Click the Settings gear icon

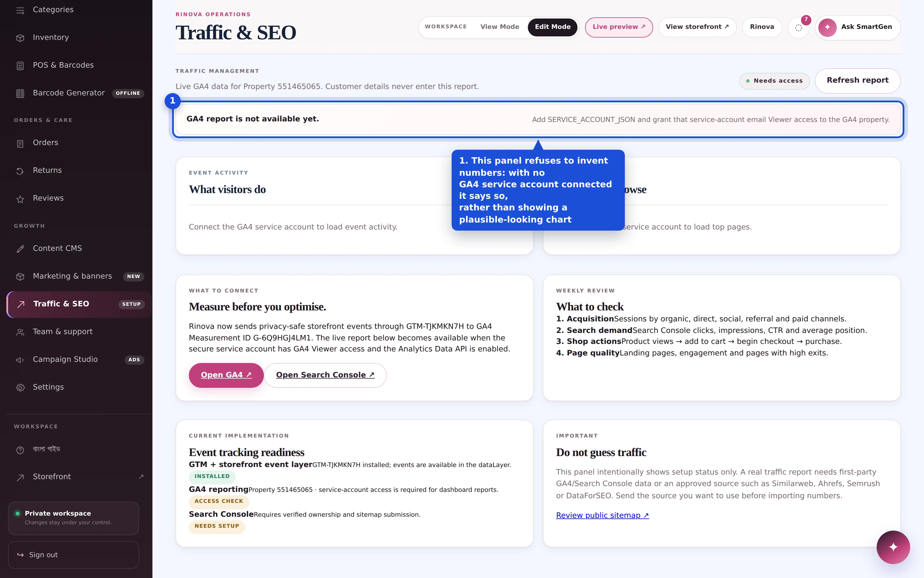20,388
